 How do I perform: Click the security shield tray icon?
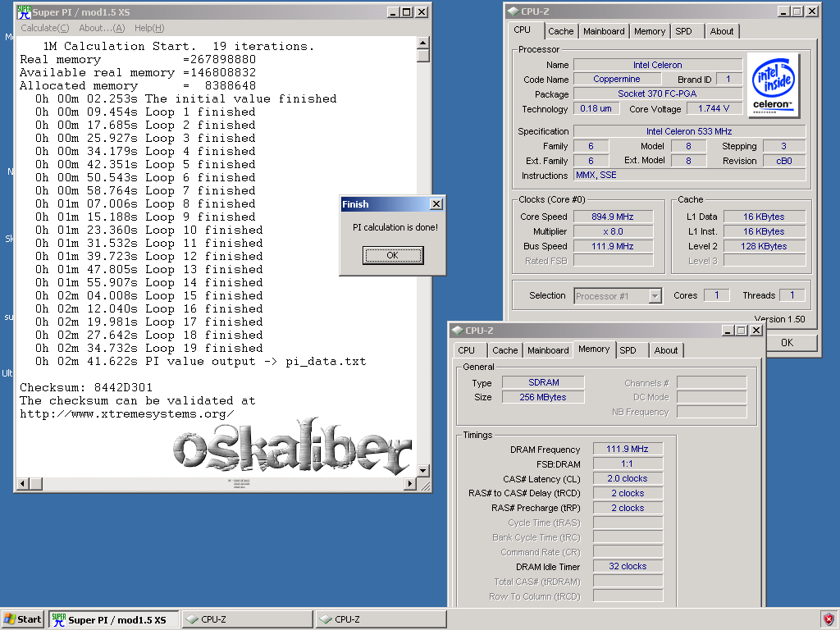(x=829, y=620)
